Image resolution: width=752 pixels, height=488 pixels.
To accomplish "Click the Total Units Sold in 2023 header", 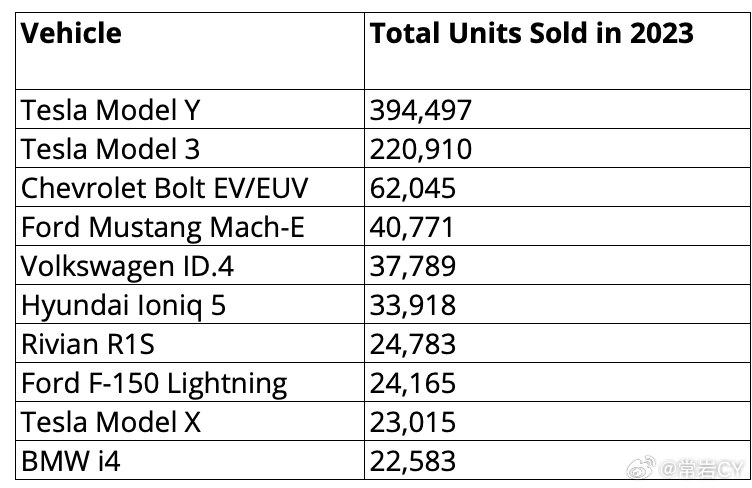I will point(531,33).
